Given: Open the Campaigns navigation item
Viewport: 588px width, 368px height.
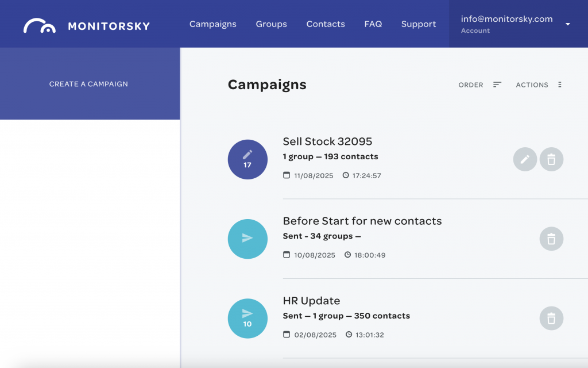Looking at the screenshot, I should 212,24.
